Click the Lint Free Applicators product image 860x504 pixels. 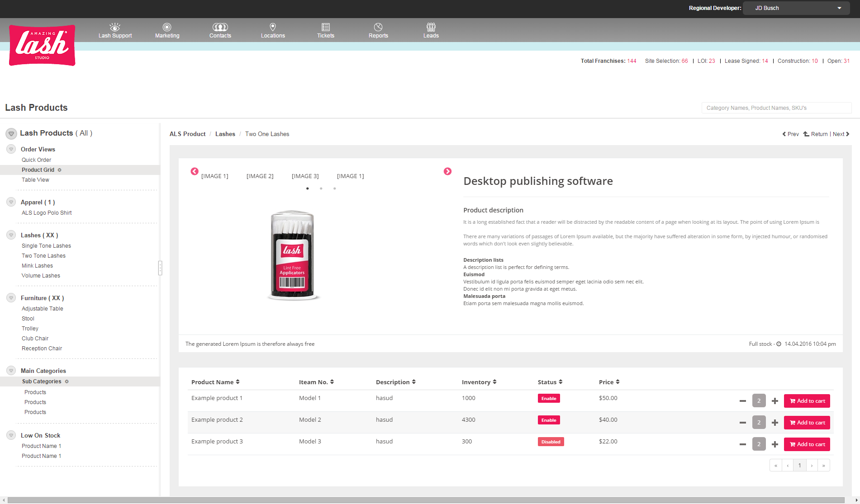tap(293, 255)
